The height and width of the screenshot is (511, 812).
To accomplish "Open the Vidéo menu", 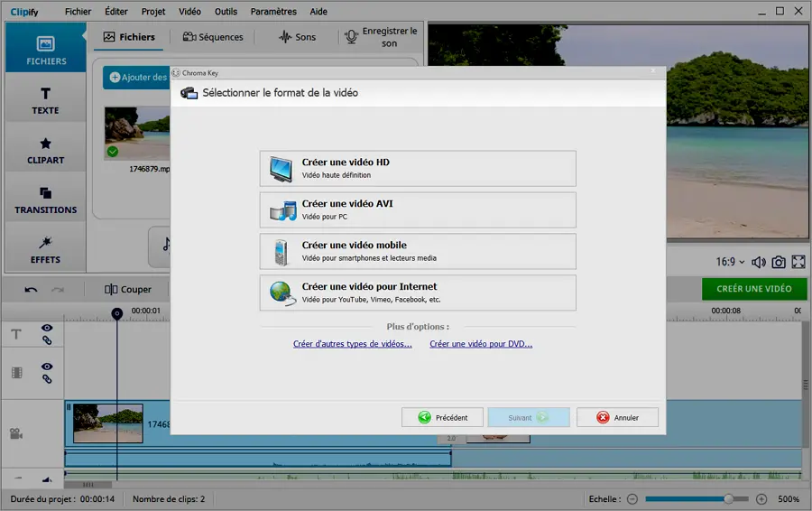I will click(189, 12).
